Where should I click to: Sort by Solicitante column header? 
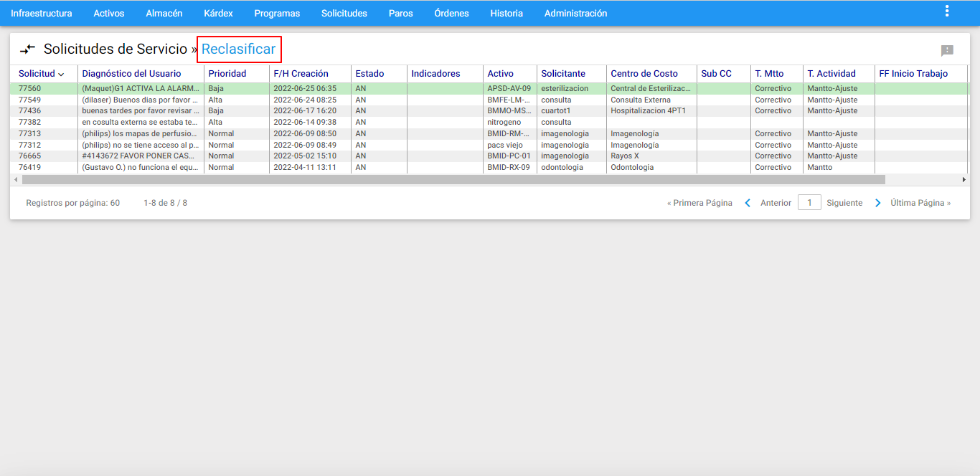[563, 74]
